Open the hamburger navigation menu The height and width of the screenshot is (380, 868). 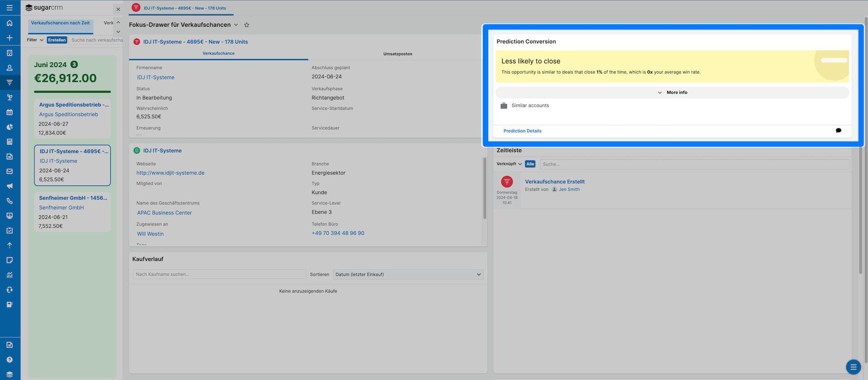click(9, 8)
